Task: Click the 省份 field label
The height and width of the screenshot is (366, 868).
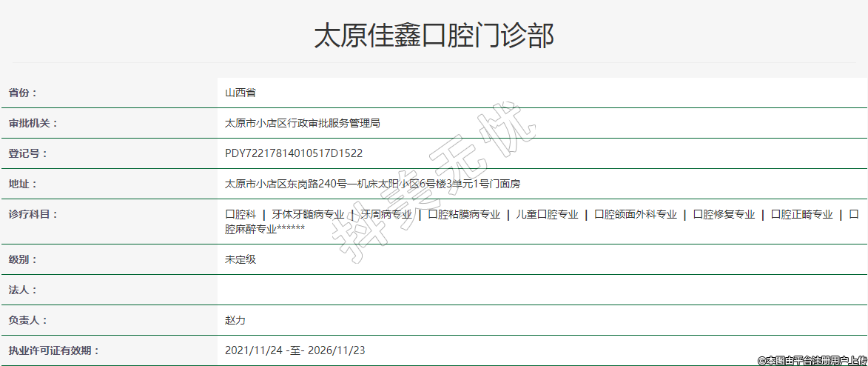Action: tap(22, 93)
